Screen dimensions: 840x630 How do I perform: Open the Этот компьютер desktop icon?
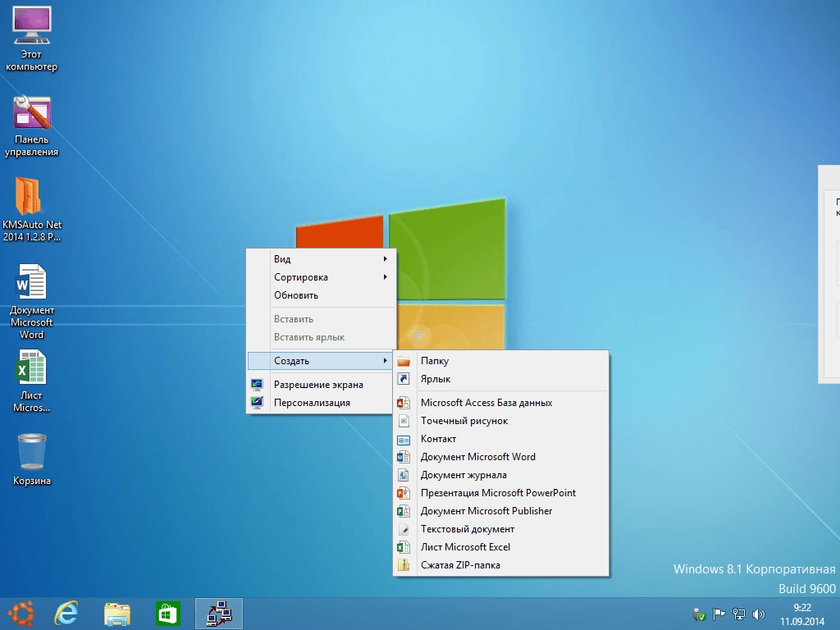pos(32,39)
